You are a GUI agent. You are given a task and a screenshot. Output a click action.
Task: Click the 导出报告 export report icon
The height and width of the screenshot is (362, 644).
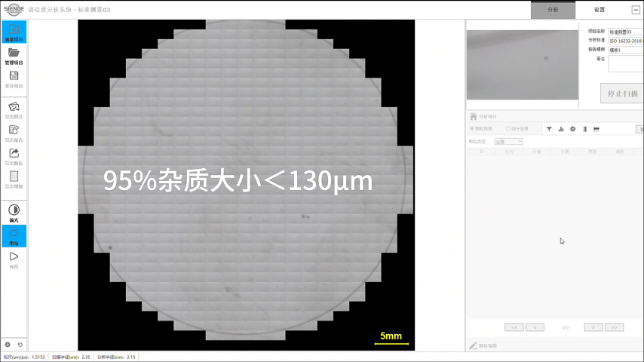[14, 130]
